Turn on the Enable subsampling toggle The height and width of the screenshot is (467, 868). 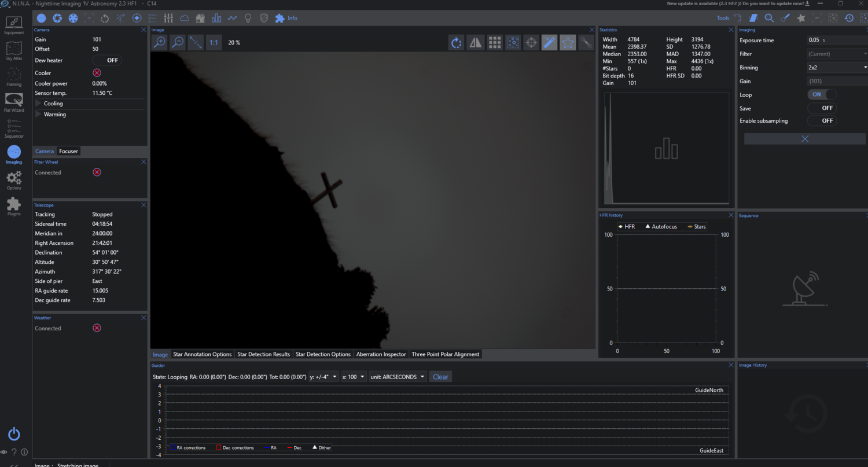[822, 120]
